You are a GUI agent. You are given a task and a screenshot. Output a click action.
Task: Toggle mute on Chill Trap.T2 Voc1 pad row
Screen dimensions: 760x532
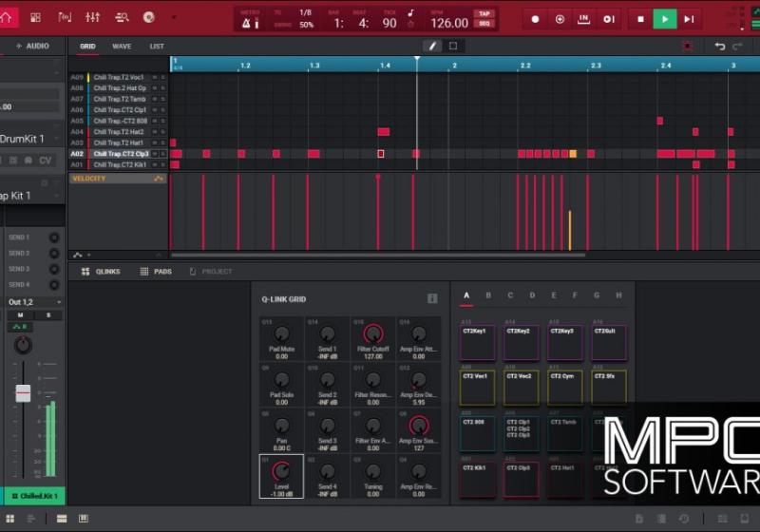(x=155, y=77)
